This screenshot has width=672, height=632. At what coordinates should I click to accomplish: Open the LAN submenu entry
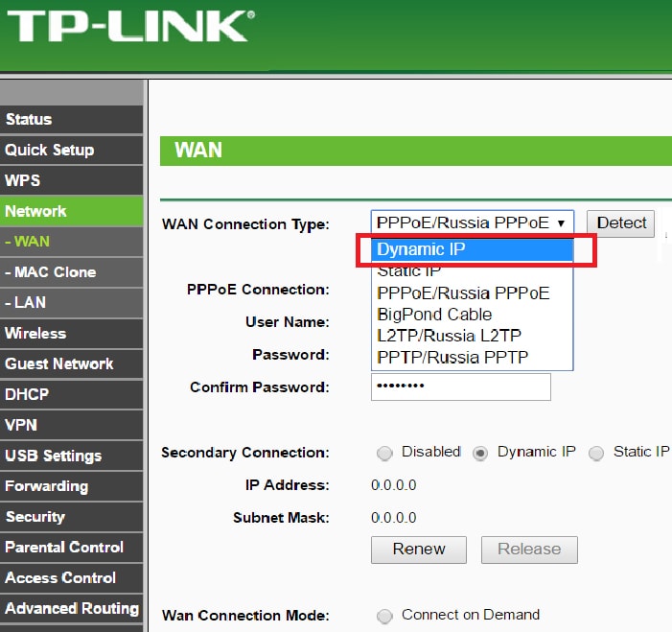tap(71, 303)
